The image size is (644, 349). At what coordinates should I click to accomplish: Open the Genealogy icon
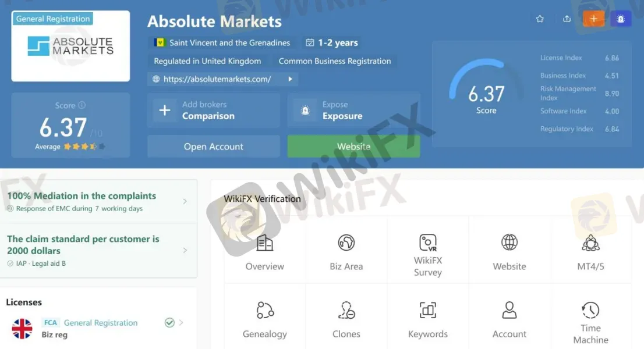click(265, 311)
